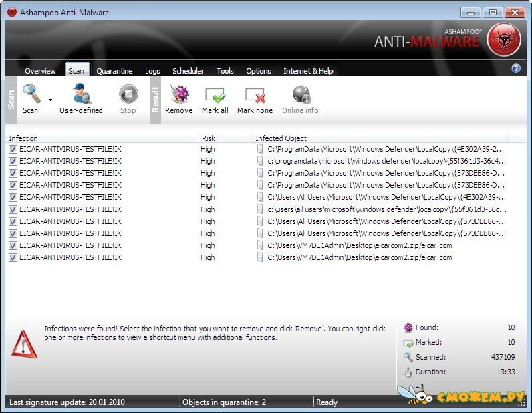The image size is (532, 413).
Task: Uncheck infection at lowercase c:\users\all users {55f361d3
Action: point(13,209)
